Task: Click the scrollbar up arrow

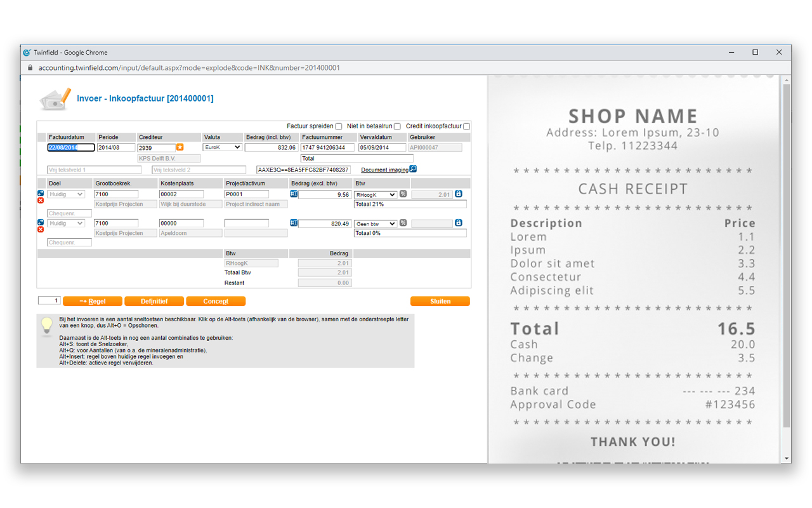Action: tap(787, 80)
